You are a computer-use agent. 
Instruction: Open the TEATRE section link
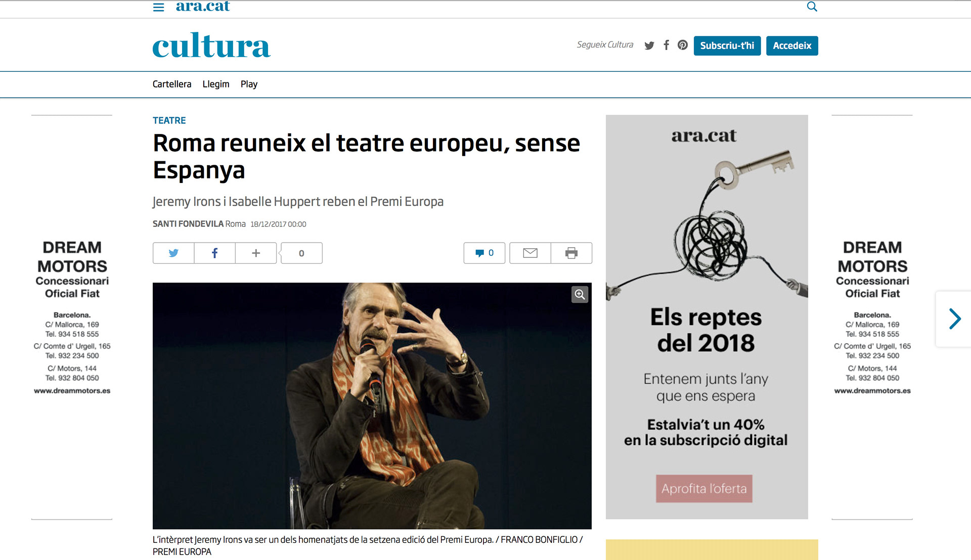point(169,120)
